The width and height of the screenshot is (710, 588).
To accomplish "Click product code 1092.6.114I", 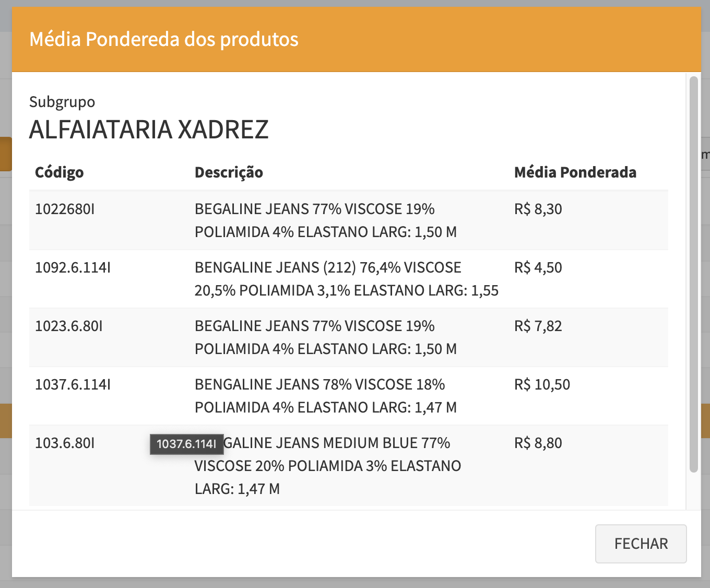I will point(73,267).
